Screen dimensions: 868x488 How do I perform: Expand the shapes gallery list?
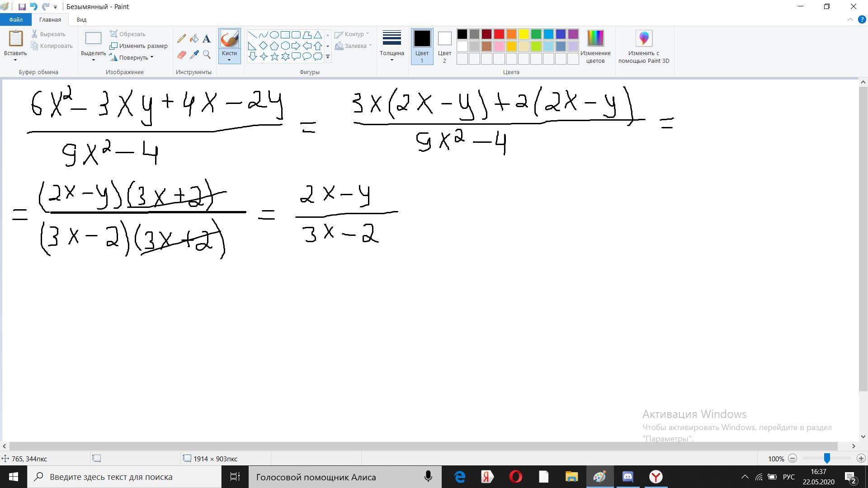[x=328, y=57]
